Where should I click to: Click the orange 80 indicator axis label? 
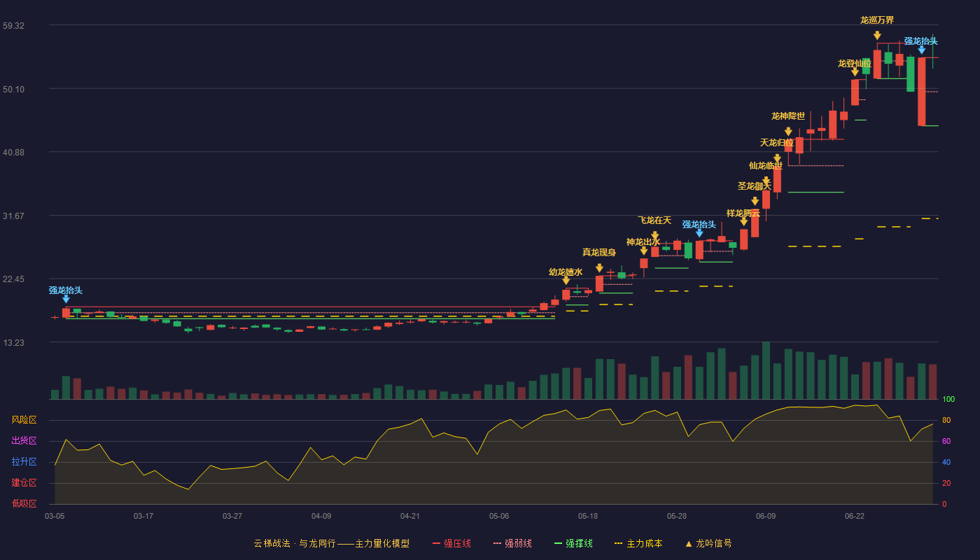[946, 420]
